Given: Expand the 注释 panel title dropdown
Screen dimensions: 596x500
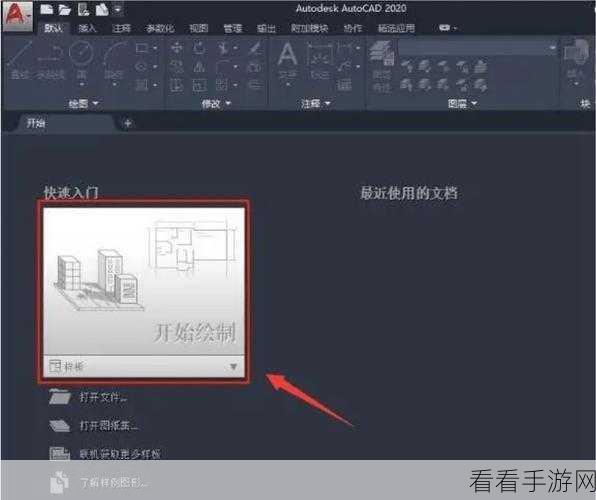Looking at the screenshot, I should pyautogui.click(x=315, y=103).
